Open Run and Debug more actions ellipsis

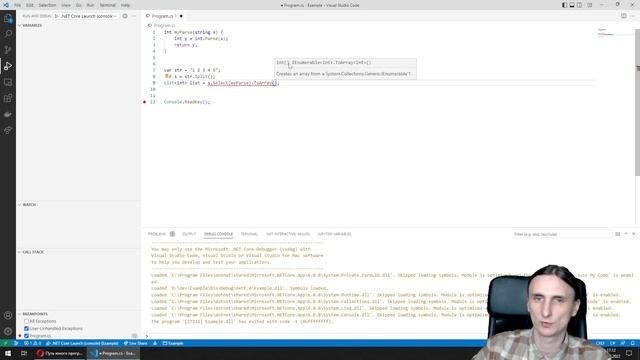134,16
